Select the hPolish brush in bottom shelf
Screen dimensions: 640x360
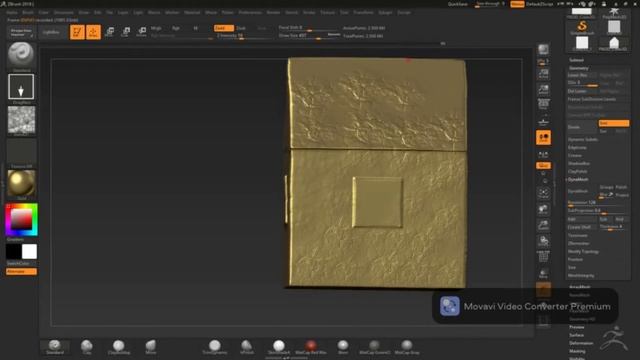(x=247, y=347)
